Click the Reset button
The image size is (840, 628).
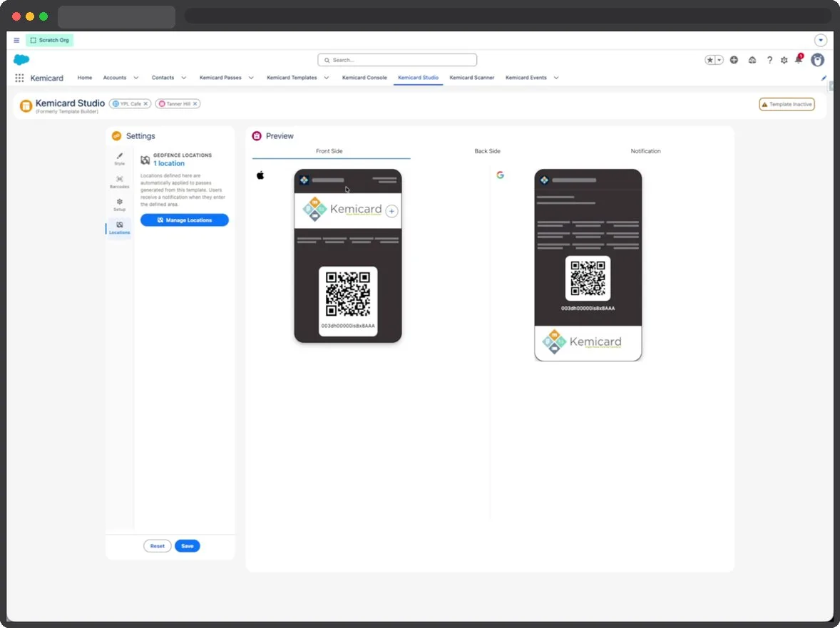pos(158,546)
